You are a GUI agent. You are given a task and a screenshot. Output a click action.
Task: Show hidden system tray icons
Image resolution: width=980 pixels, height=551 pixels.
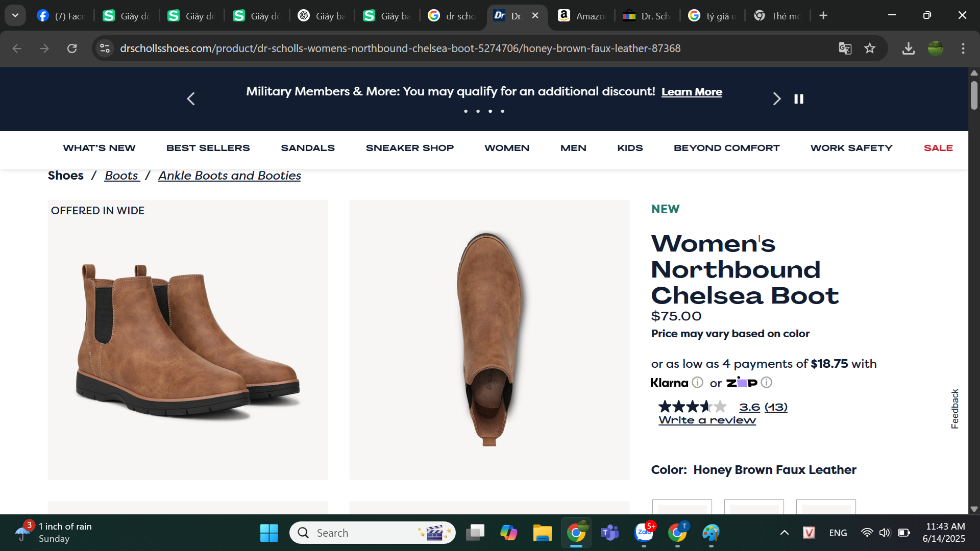pos(784,533)
